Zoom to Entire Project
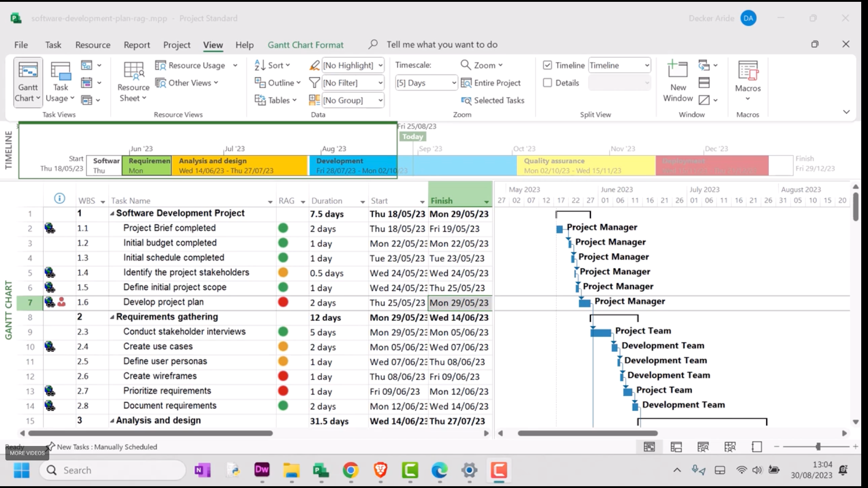Screen dimensions: 868x488 point(491,83)
